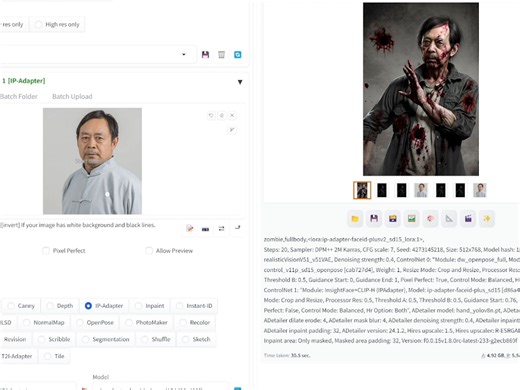Click the 'Time taken: 30.5 sec.' text
520x390 pixels.
click(287, 355)
